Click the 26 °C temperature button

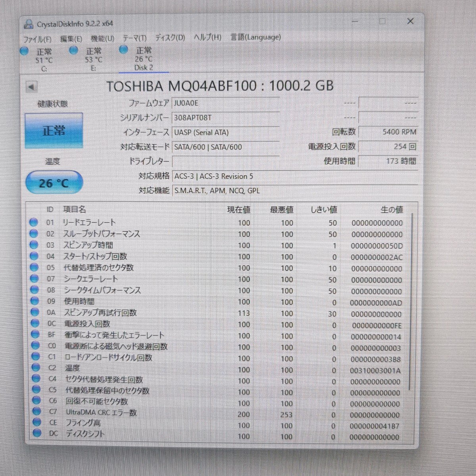54,183
